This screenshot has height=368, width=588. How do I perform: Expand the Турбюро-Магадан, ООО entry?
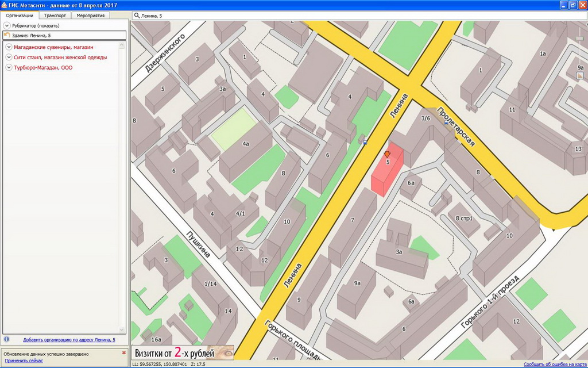[9, 68]
